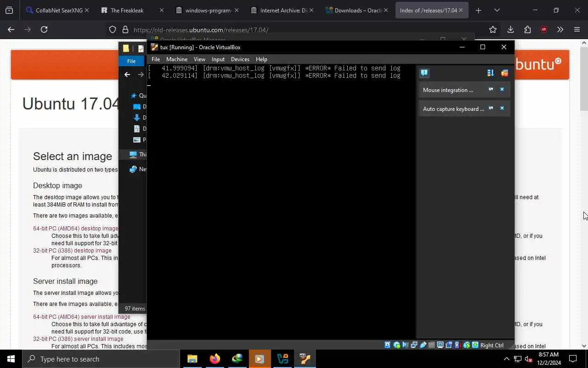Open a new browser tab
Screen dimensions: 588x368
point(478,10)
